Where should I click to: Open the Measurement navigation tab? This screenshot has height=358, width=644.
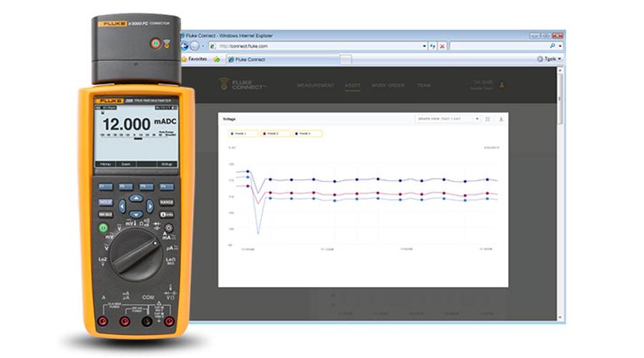[316, 85]
